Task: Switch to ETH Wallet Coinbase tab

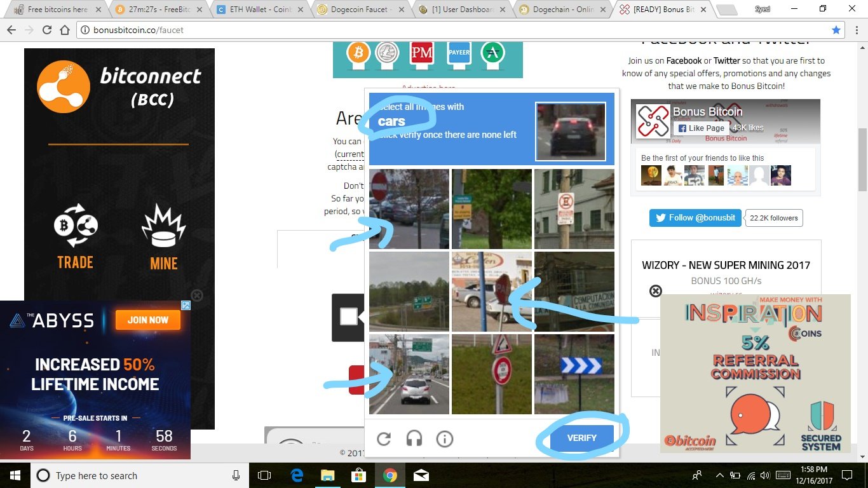Action: click(x=259, y=10)
